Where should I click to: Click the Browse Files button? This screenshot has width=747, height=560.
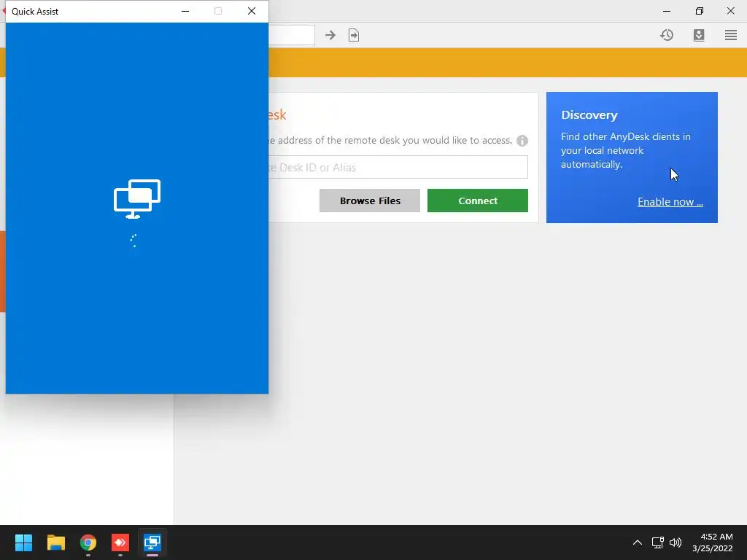click(370, 201)
